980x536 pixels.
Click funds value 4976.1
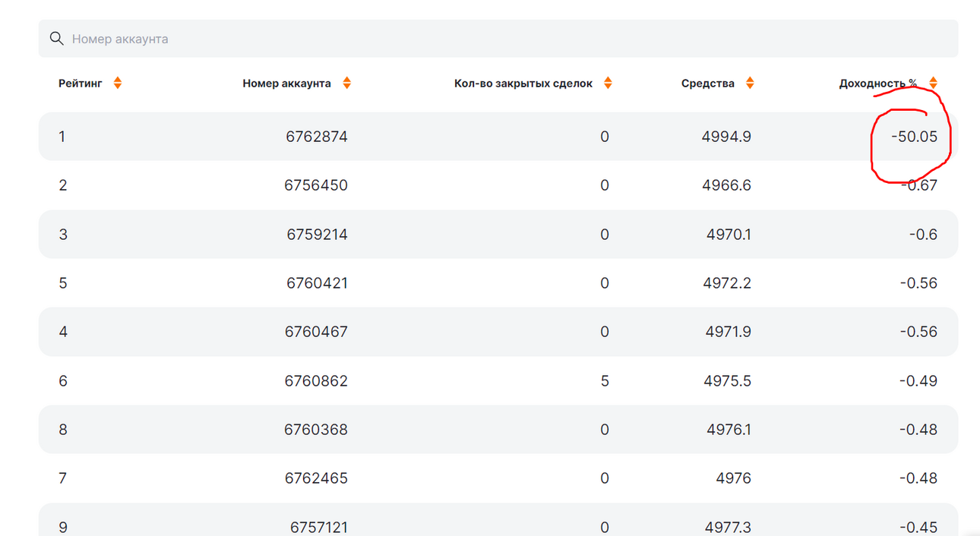[x=729, y=430]
